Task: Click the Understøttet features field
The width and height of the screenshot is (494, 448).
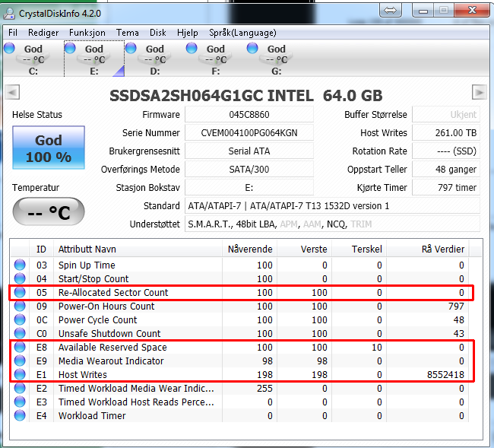Action: (332, 224)
